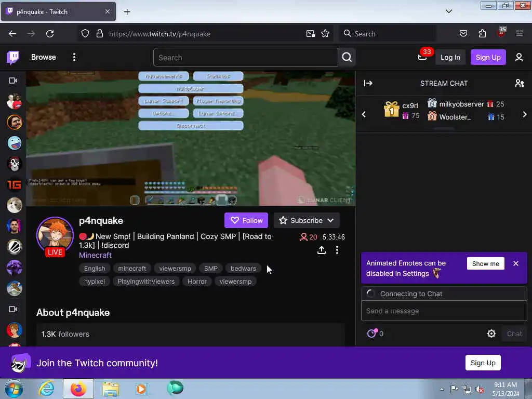This screenshot has width=532, height=399.
Task: Open a new Firefox tab
Action: click(x=127, y=12)
